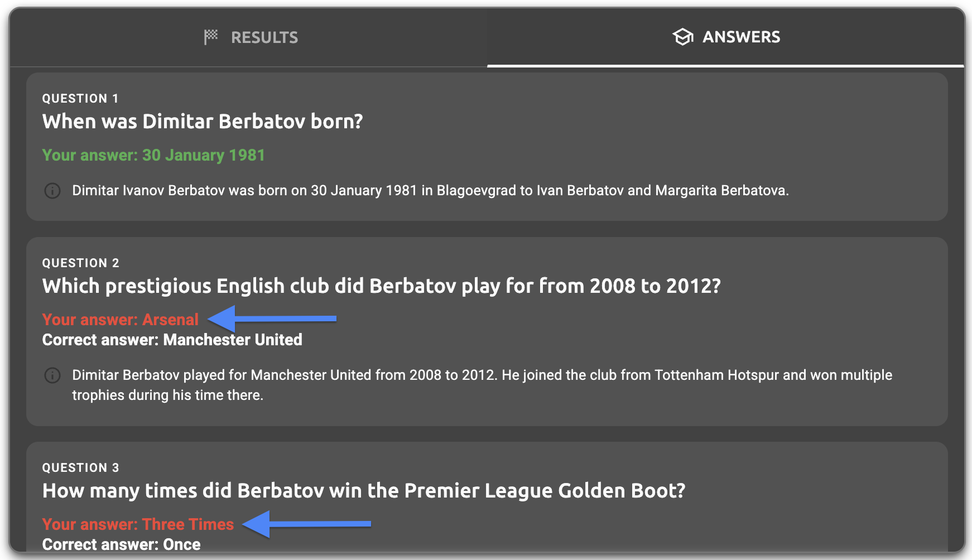Click the "Question 3" label
The image size is (972, 560).
click(x=81, y=468)
